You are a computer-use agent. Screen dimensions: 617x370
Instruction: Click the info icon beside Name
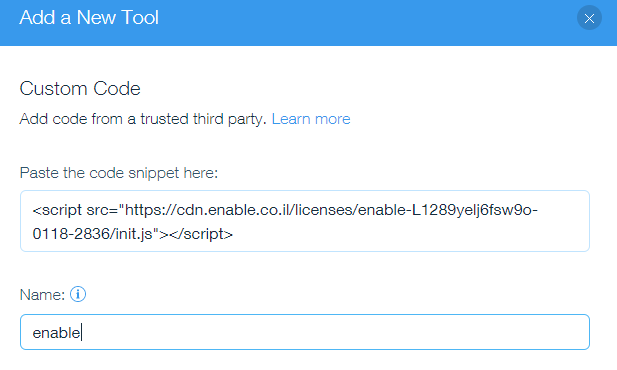tap(78, 294)
